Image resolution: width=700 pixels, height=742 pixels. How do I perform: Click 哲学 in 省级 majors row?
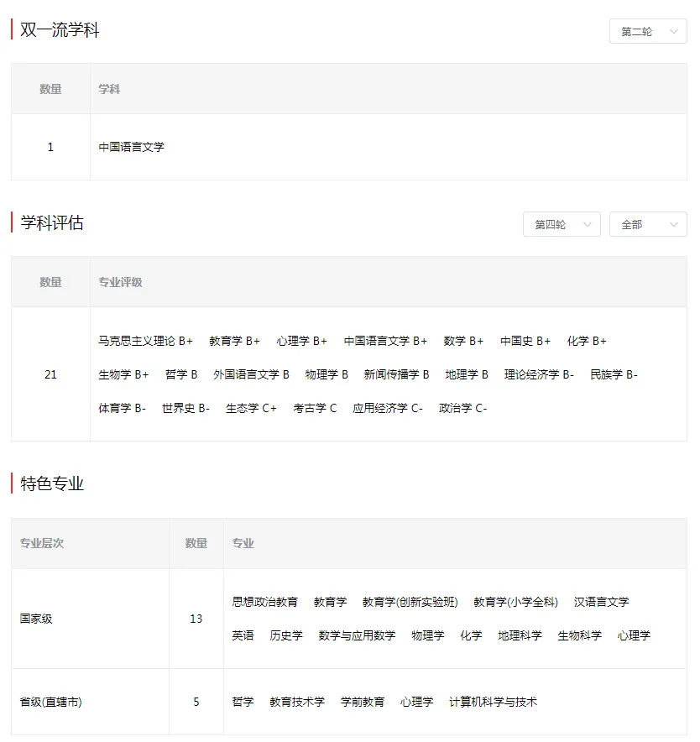click(x=243, y=702)
